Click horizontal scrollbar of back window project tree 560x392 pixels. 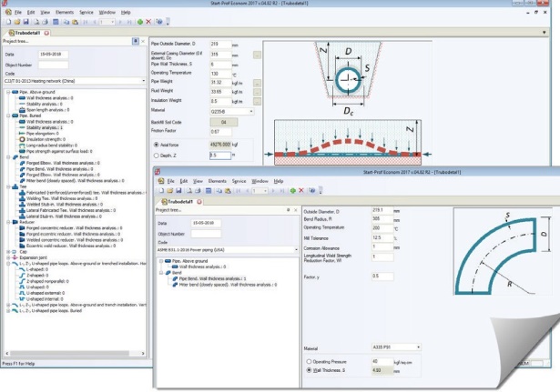[69, 354]
